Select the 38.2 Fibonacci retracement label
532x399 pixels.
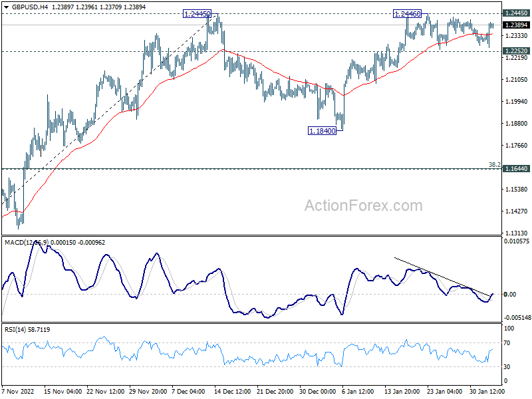click(494, 164)
